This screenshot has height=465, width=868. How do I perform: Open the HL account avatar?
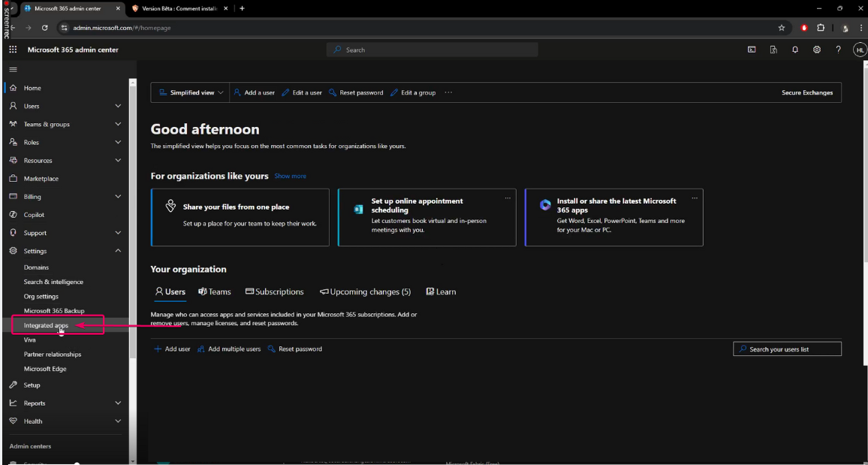pos(860,50)
